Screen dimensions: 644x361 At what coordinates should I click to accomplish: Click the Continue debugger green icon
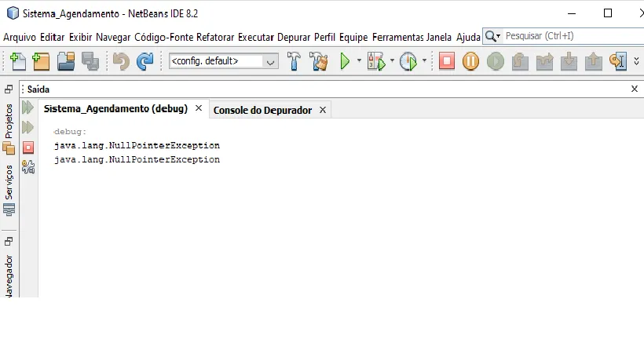496,61
